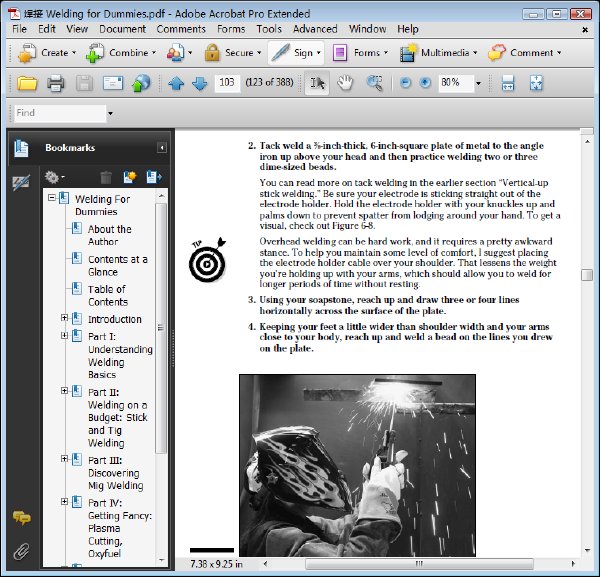Open the Window menu

click(367, 29)
